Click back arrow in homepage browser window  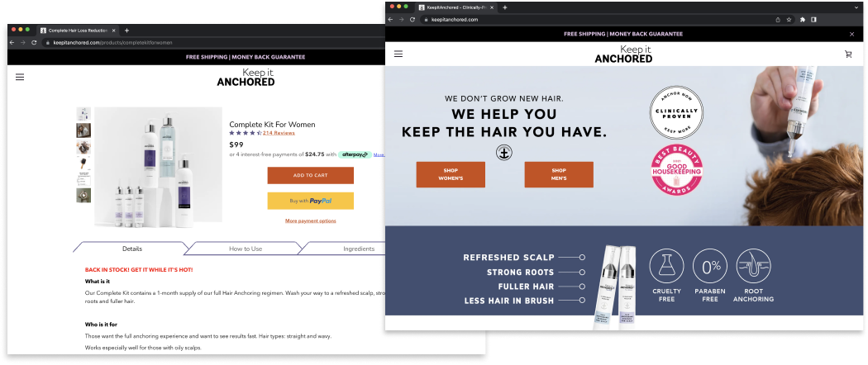(390, 19)
